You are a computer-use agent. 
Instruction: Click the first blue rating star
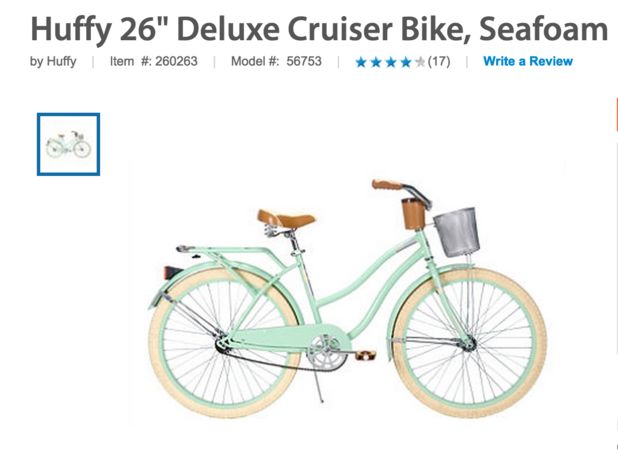coord(361,62)
